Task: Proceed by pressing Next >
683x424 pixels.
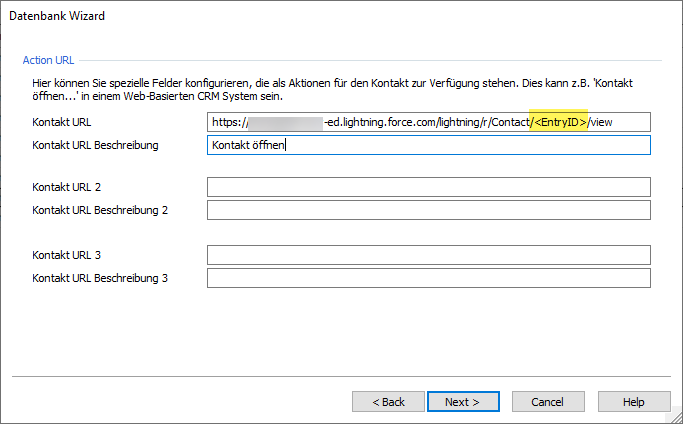Action: click(x=462, y=401)
